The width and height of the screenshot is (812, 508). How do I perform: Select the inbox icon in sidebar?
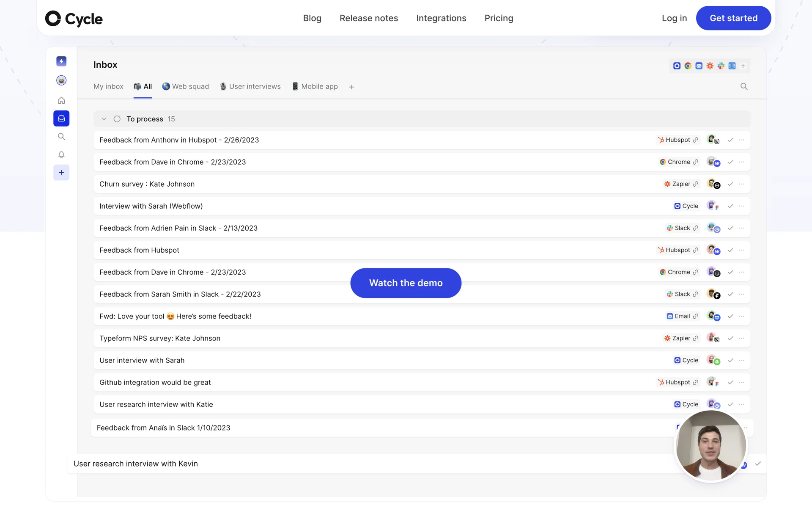pyautogui.click(x=61, y=119)
